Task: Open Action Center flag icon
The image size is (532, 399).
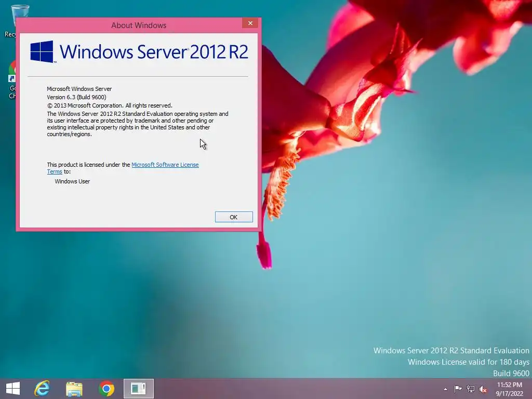Action: tap(458, 389)
